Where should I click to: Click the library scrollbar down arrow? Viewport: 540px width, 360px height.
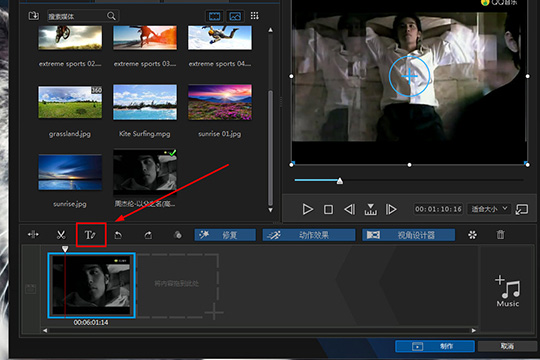(271, 210)
